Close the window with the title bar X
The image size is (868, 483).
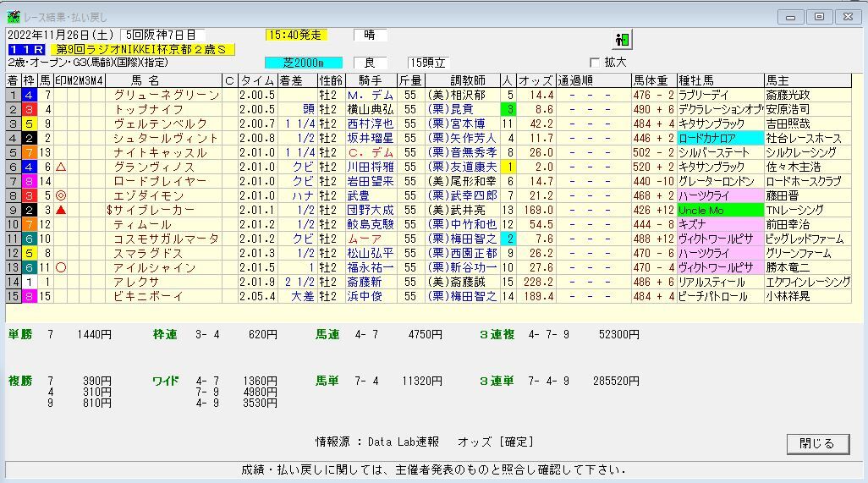click(848, 17)
